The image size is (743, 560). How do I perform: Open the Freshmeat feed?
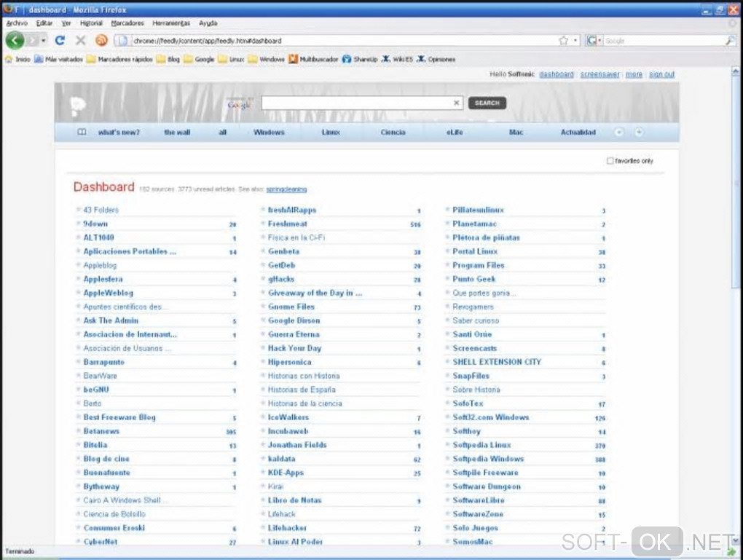(x=288, y=224)
